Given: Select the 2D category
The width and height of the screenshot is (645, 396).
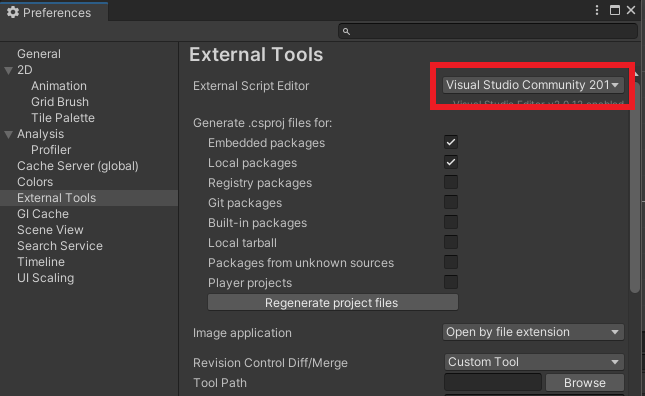Looking at the screenshot, I should click(25, 70).
